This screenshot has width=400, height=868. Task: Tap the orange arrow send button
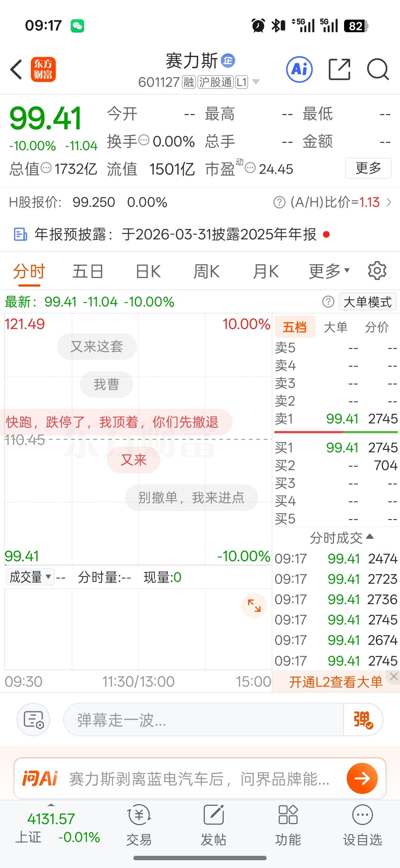(362, 778)
